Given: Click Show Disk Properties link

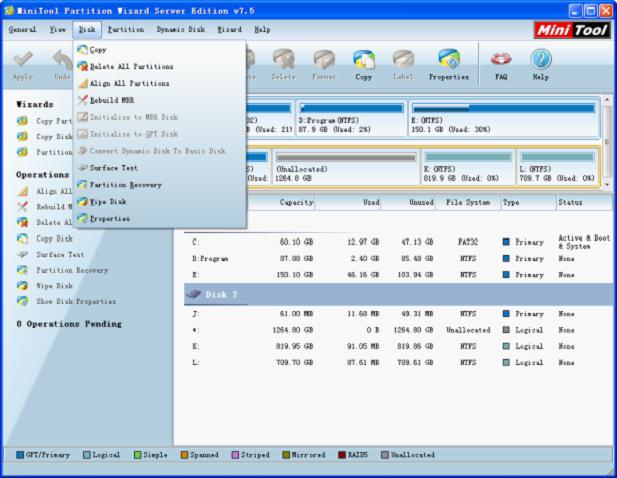Looking at the screenshot, I should (76, 301).
